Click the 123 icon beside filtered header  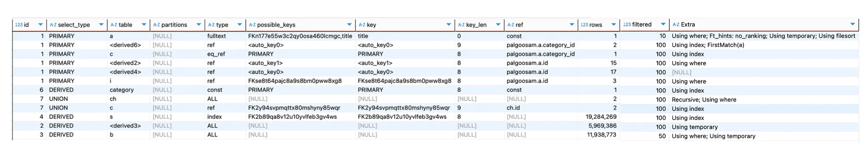point(627,25)
